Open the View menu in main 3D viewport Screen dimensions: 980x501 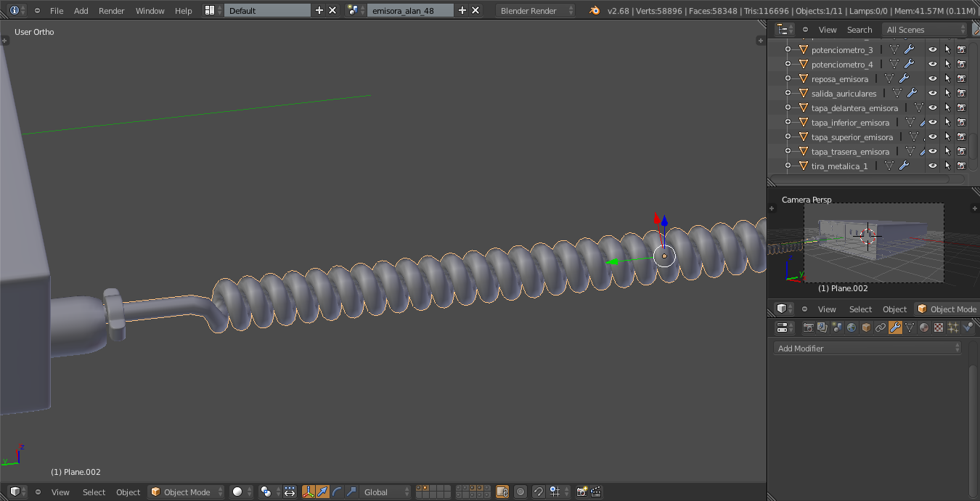[x=60, y=492]
